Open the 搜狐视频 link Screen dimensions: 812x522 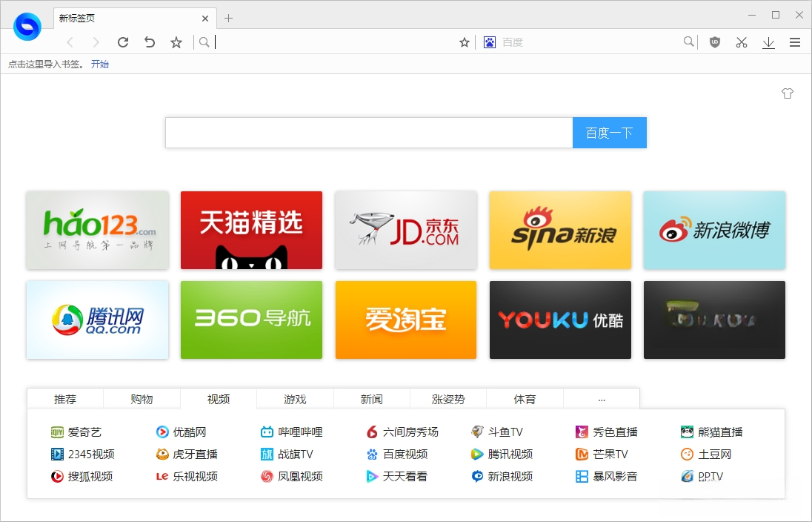tap(81, 476)
